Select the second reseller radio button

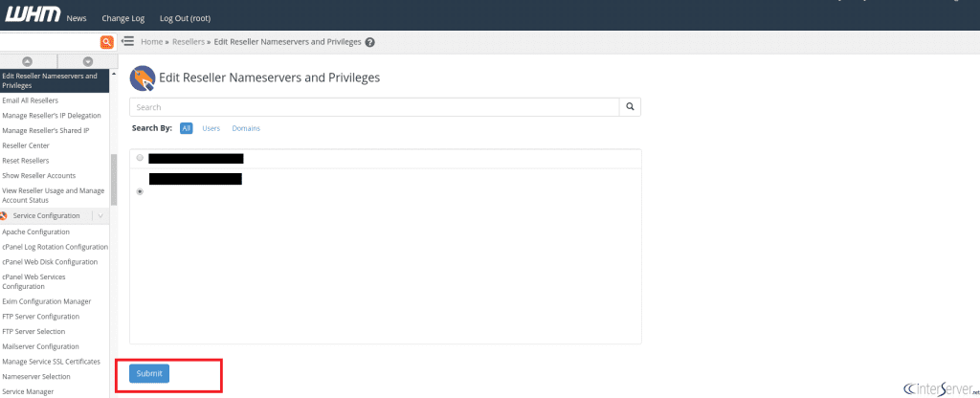(141, 191)
